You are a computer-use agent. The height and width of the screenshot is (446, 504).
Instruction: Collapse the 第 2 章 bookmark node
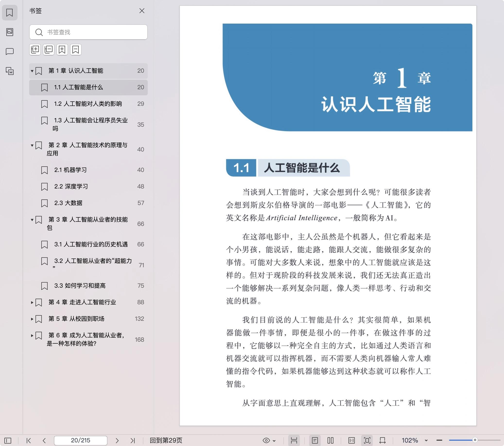pyautogui.click(x=32, y=145)
